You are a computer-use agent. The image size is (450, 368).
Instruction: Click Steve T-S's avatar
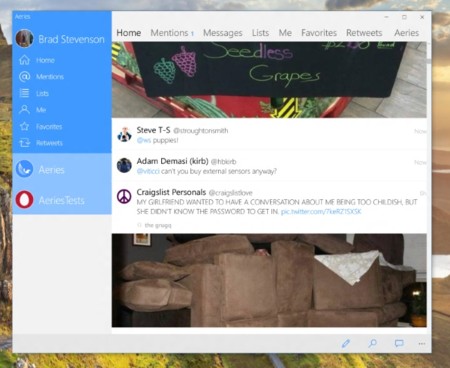click(x=124, y=134)
